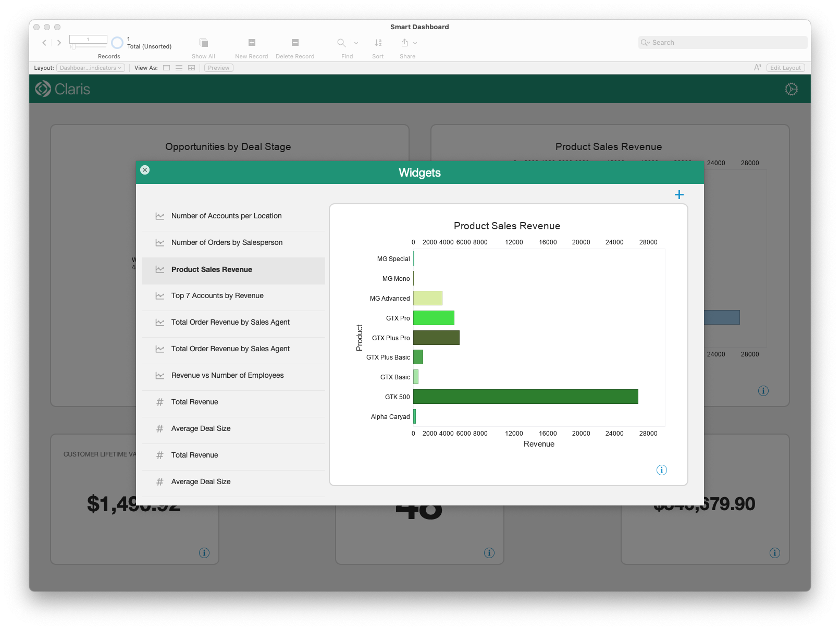Switch to Form view icon
Screen dimensions: 840x630
167,68
